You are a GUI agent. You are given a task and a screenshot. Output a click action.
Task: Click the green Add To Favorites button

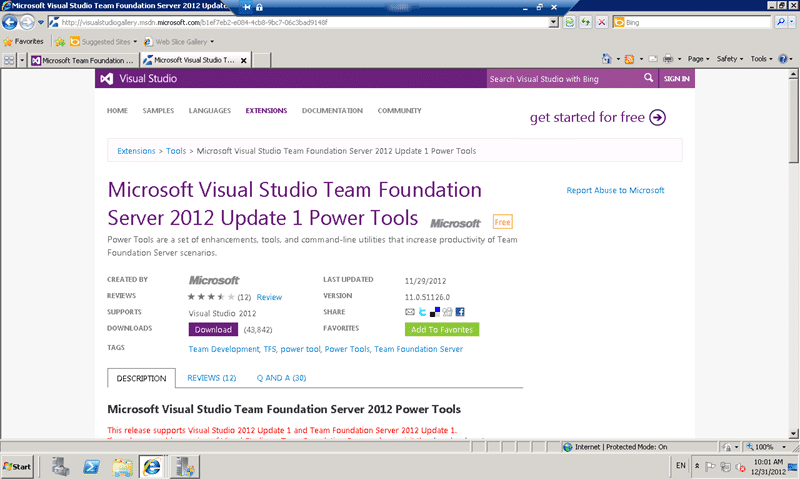(442, 330)
